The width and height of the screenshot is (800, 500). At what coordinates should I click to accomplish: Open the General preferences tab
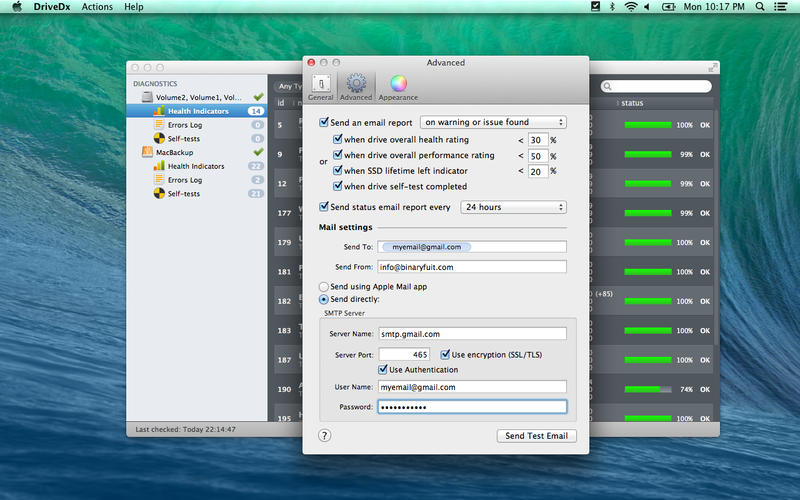point(321,87)
